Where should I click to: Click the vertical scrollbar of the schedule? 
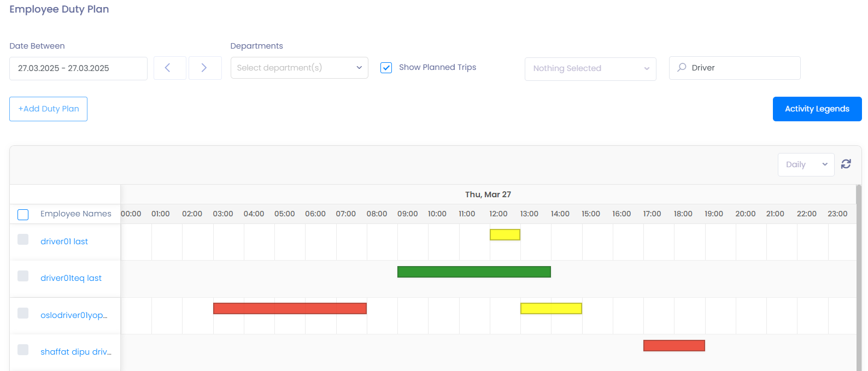pos(858,273)
